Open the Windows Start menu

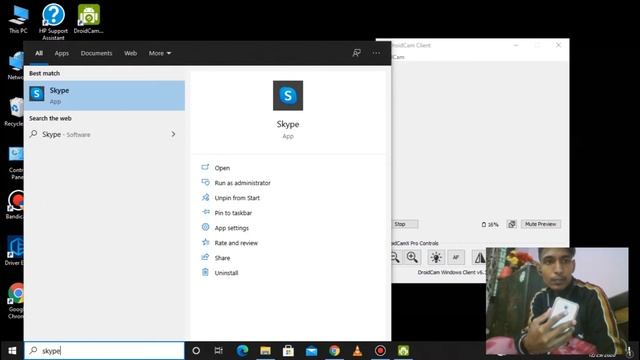coord(12,351)
